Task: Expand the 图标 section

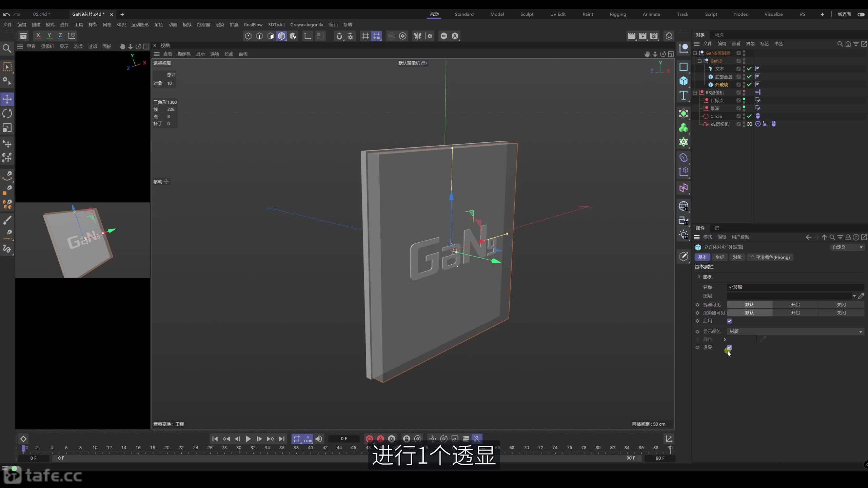Action: [x=699, y=277]
